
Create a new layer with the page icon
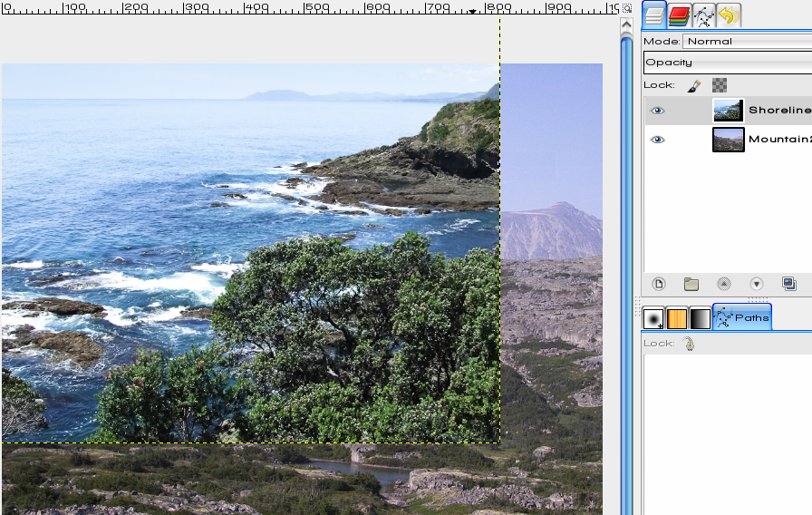[x=659, y=284]
